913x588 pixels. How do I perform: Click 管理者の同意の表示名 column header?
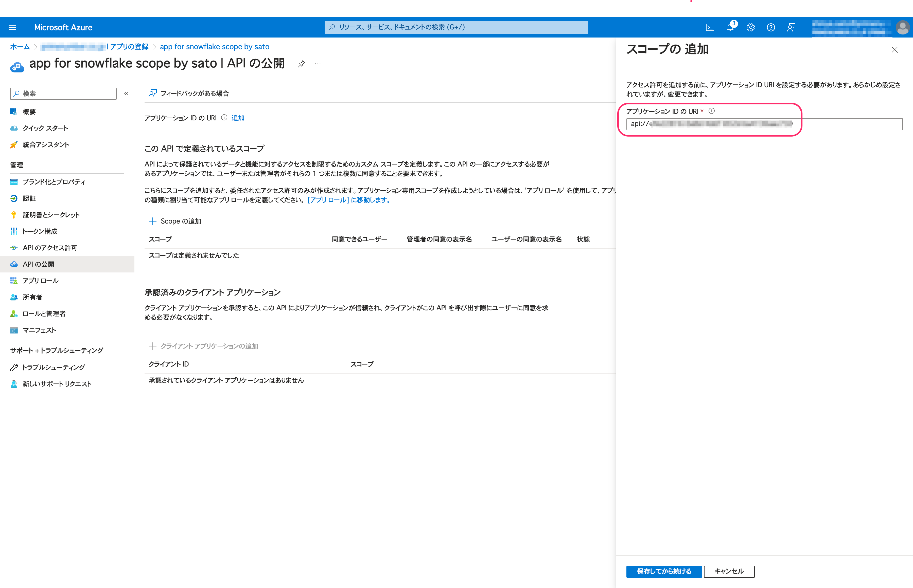point(439,240)
